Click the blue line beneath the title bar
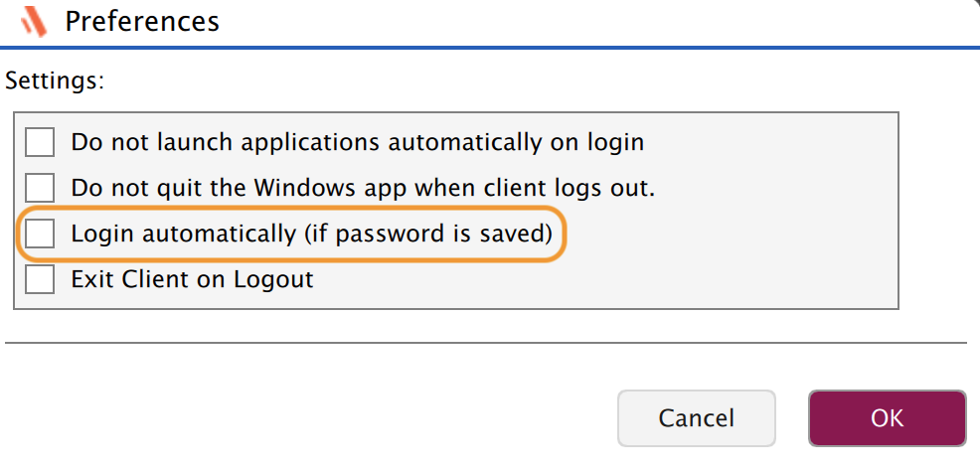 485,47
